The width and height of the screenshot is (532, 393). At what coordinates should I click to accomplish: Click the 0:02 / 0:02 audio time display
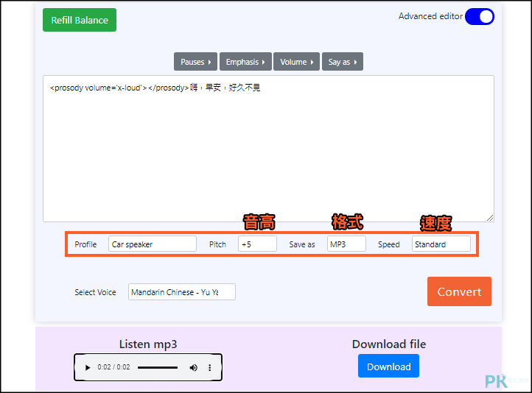(113, 367)
